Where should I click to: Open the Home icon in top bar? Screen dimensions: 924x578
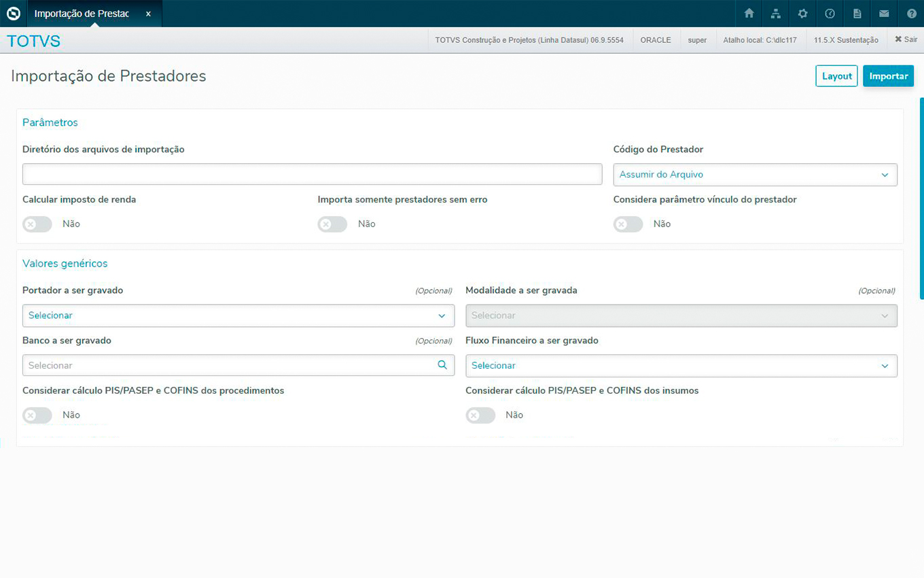point(749,14)
